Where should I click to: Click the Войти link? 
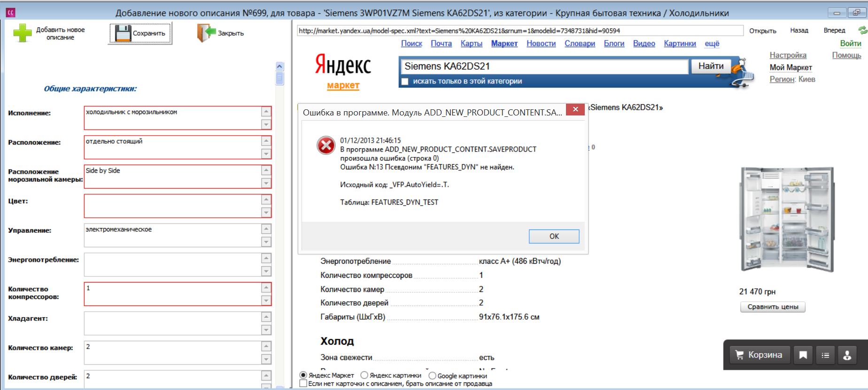pos(851,44)
